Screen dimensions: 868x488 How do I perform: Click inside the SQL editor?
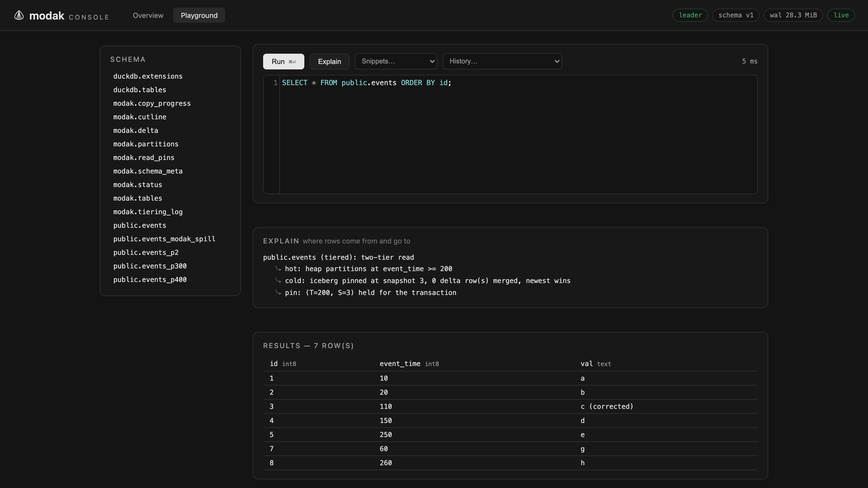pos(518,135)
